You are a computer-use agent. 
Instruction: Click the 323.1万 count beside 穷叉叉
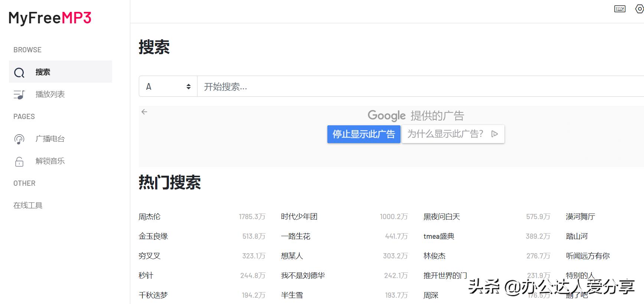click(254, 256)
